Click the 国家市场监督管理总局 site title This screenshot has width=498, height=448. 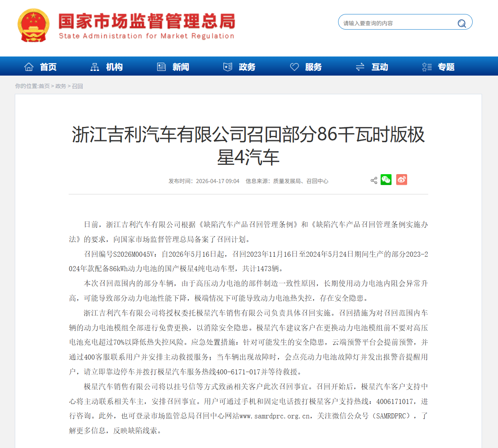coord(147,21)
